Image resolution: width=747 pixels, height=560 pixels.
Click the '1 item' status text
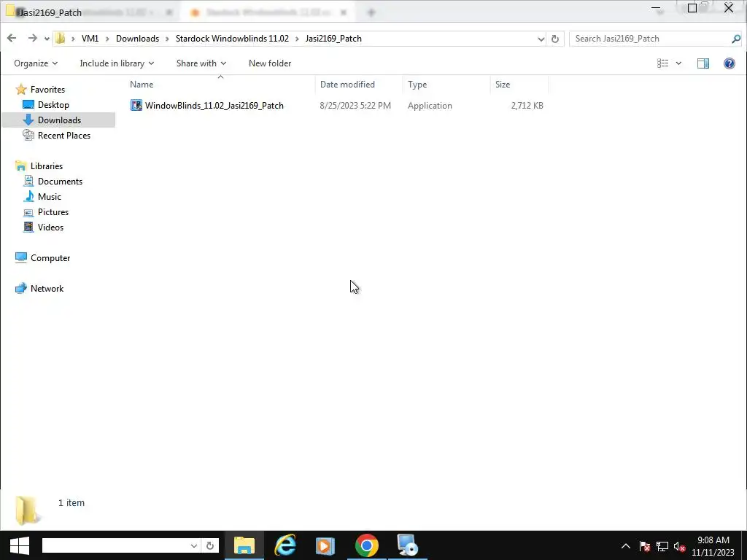pos(71,503)
